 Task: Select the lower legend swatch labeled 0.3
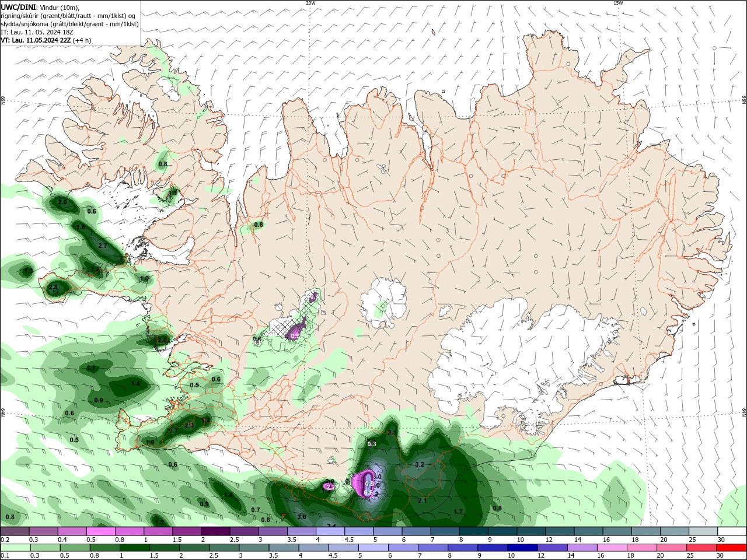click(x=44, y=548)
